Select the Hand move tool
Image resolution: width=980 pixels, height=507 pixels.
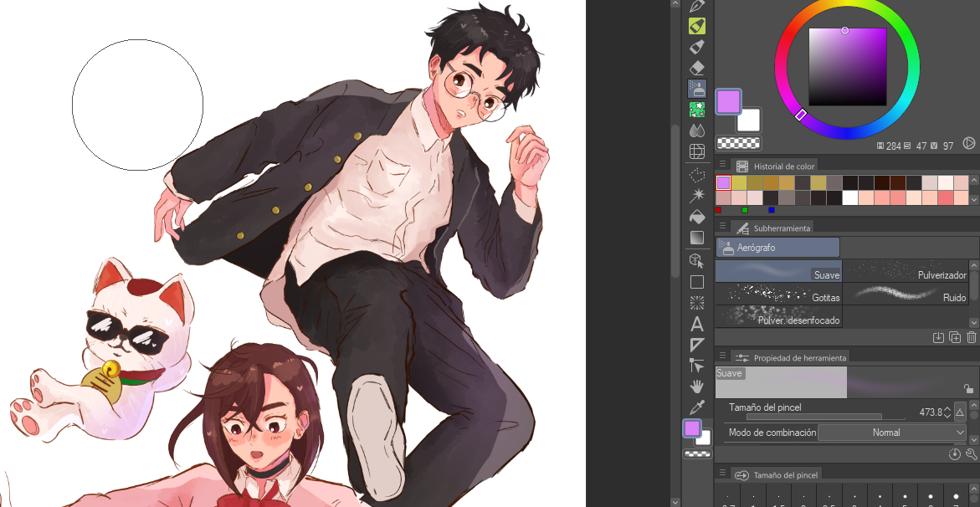coord(697,387)
